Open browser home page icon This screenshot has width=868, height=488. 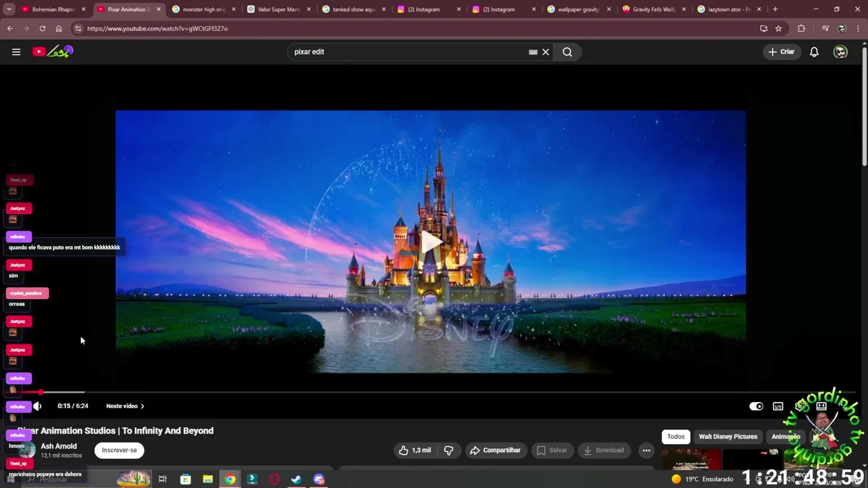point(58,28)
